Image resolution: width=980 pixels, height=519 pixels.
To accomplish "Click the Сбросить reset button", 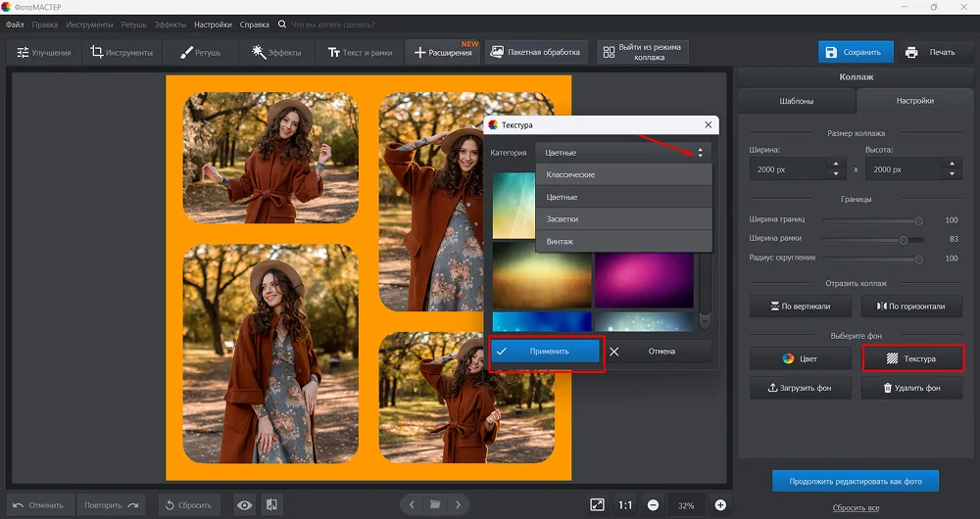I will pyautogui.click(x=189, y=505).
